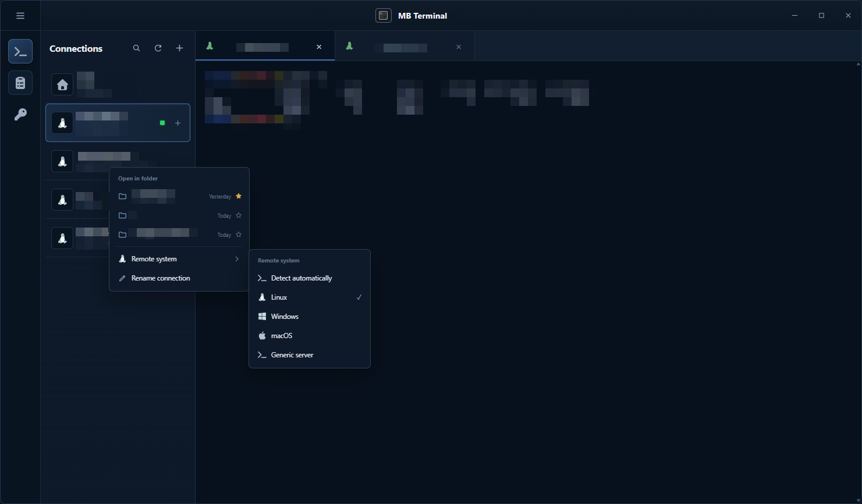
Task: Expand the Remote system submenu
Action: pyautogui.click(x=179, y=259)
